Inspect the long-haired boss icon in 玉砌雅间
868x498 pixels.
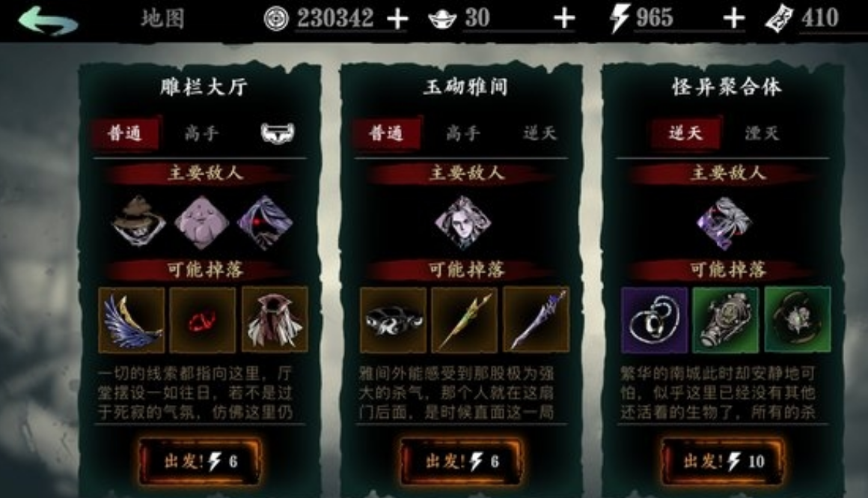coord(463,222)
